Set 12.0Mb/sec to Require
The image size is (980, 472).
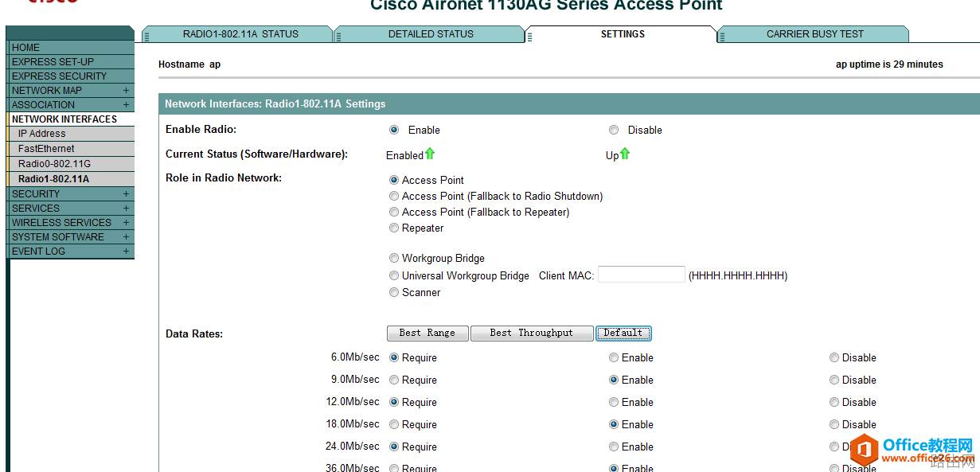point(394,402)
